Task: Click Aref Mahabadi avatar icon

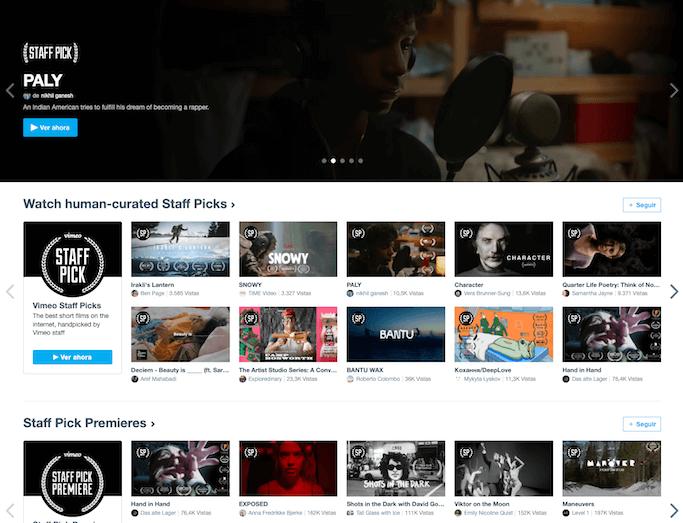Action: (x=135, y=379)
